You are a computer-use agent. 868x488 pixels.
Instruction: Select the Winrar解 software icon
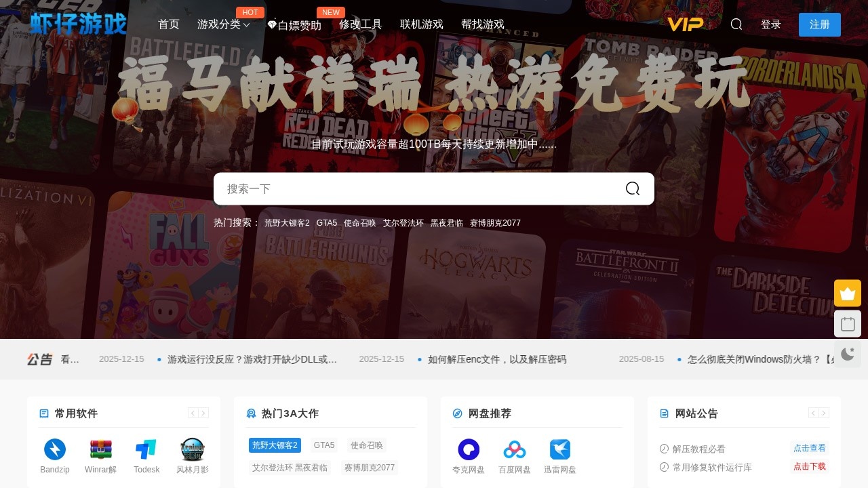tap(100, 449)
